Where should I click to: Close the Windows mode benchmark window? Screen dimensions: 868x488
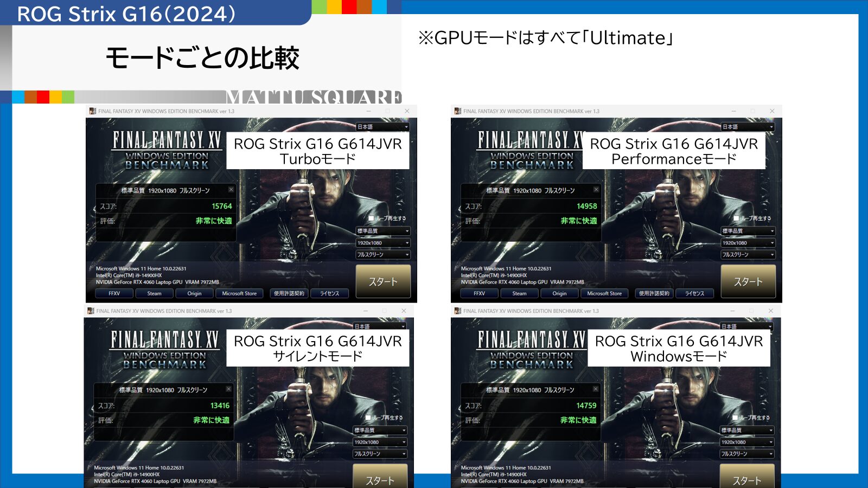pyautogui.click(x=770, y=311)
